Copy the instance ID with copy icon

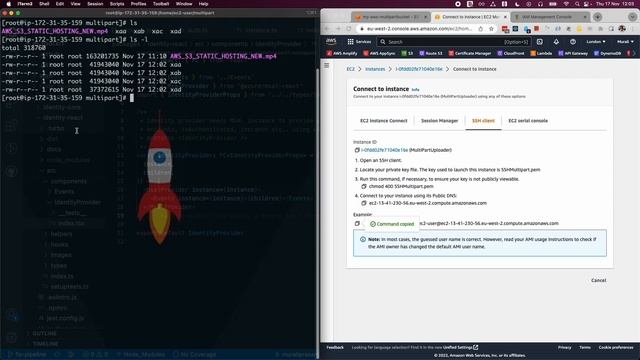pos(357,150)
